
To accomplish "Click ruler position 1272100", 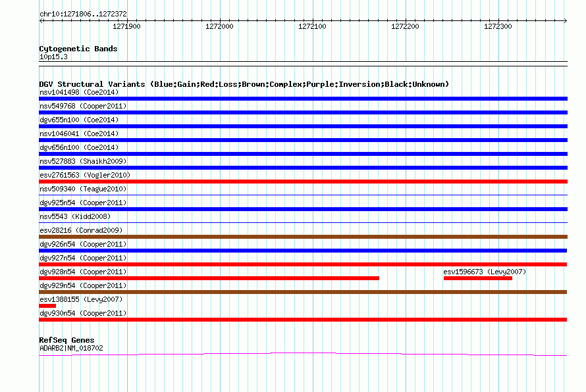I will point(313,26).
